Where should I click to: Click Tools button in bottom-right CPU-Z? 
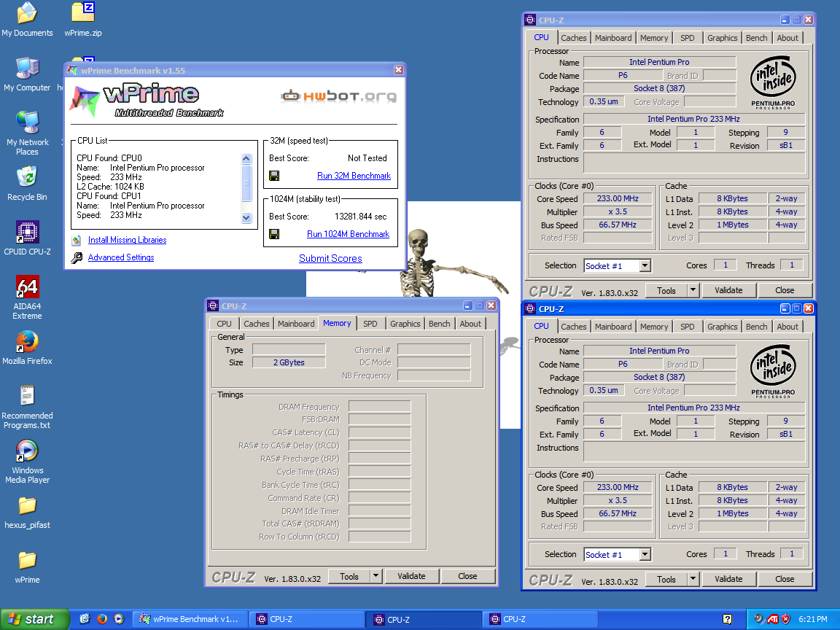[666, 579]
